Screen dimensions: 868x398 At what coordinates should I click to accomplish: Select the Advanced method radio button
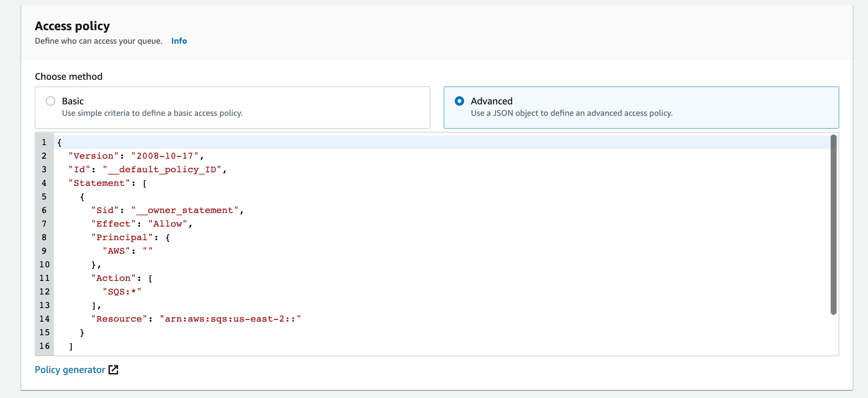[x=459, y=101]
